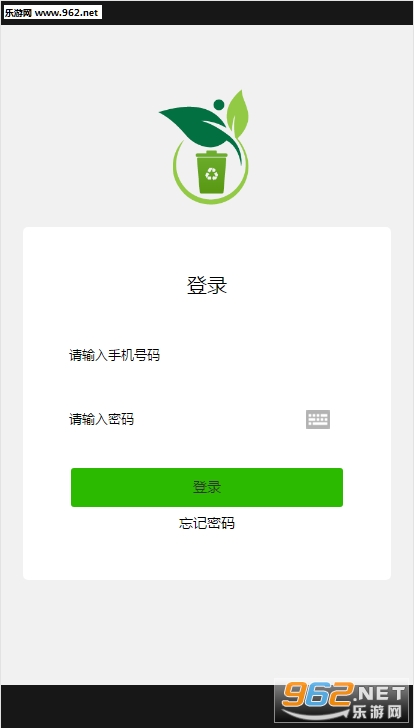Click the bin lid in the logo
The image size is (414, 728).
(212, 154)
